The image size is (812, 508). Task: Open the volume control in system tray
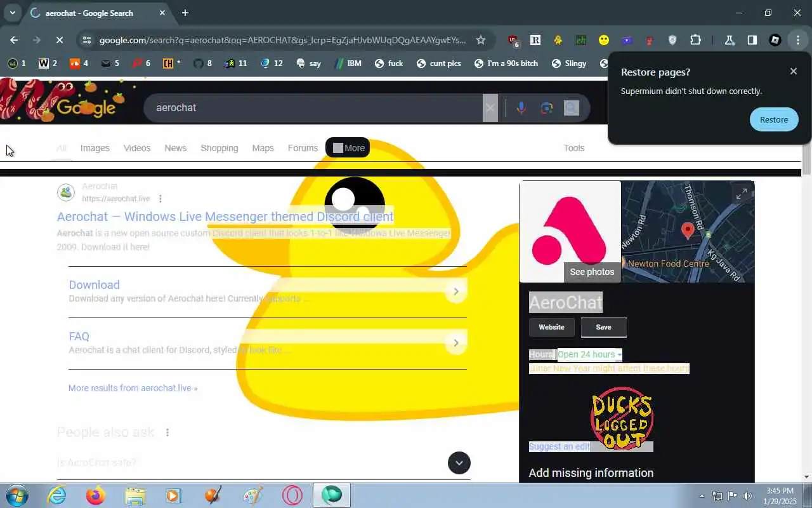tap(748, 496)
